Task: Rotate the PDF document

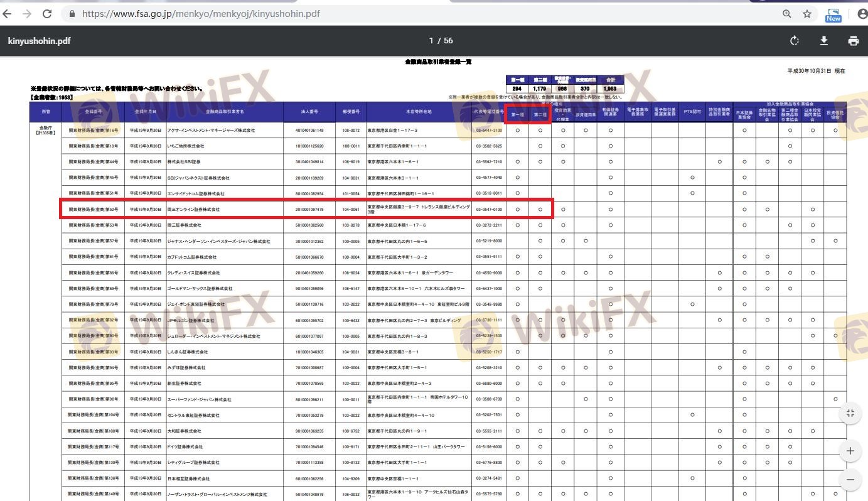Action: tap(795, 41)
